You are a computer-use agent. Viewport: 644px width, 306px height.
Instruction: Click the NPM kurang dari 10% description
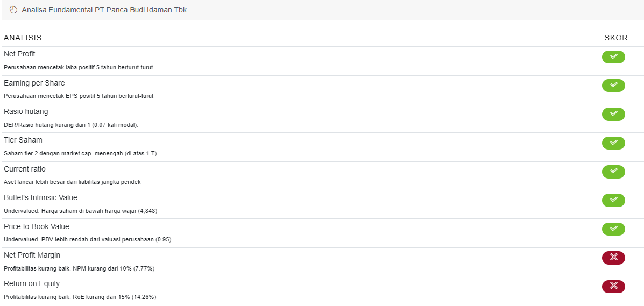pos(79,268)
